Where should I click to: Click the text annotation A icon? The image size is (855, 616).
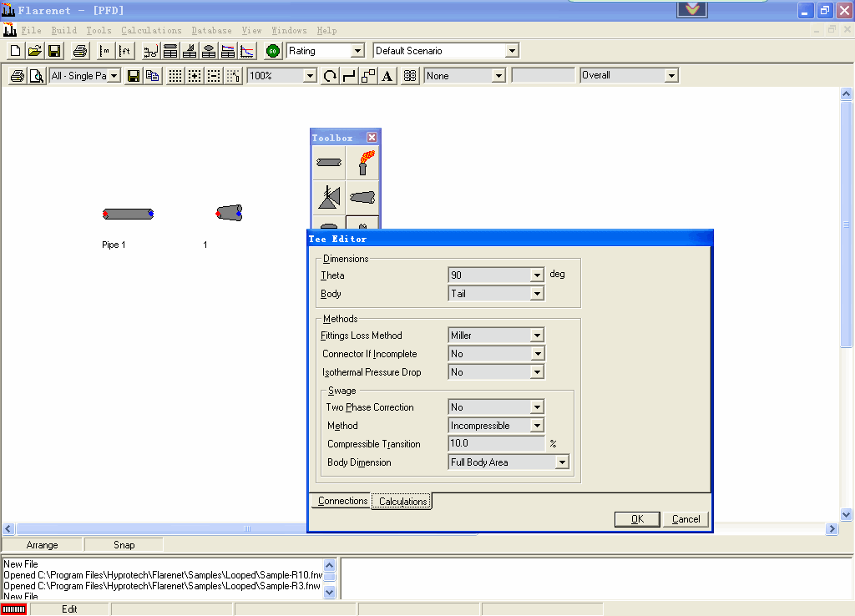pyautogui.click(x=387, y=76)
